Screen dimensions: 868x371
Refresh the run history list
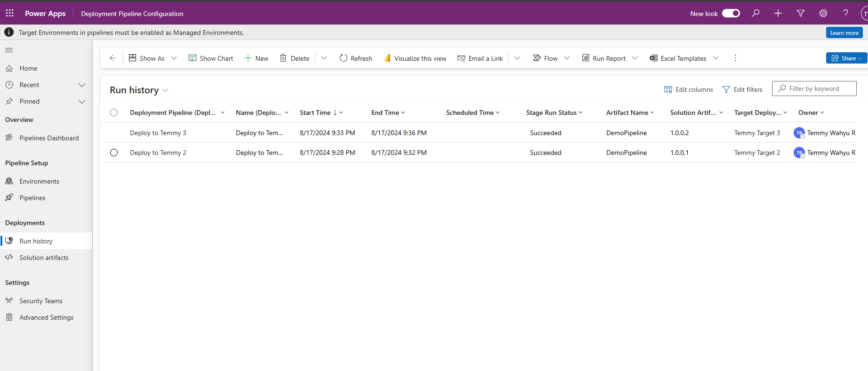coord(356,58)
